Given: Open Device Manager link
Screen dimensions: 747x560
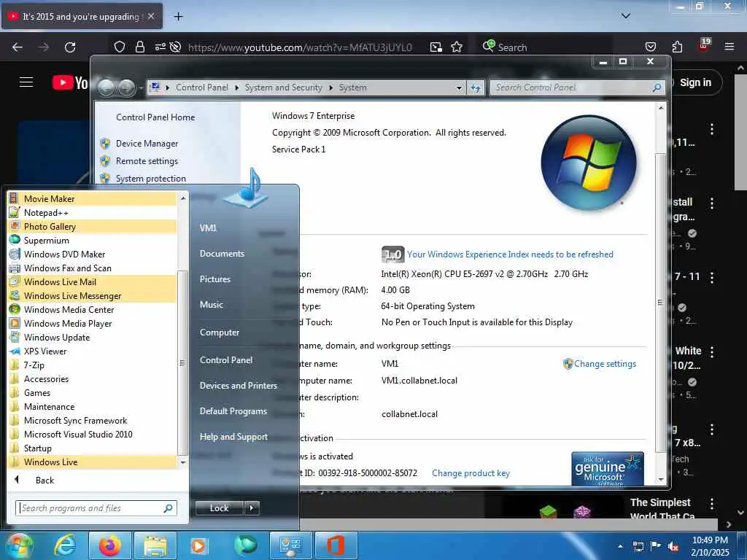Looking at the screenshot, I should click(147, 144).
